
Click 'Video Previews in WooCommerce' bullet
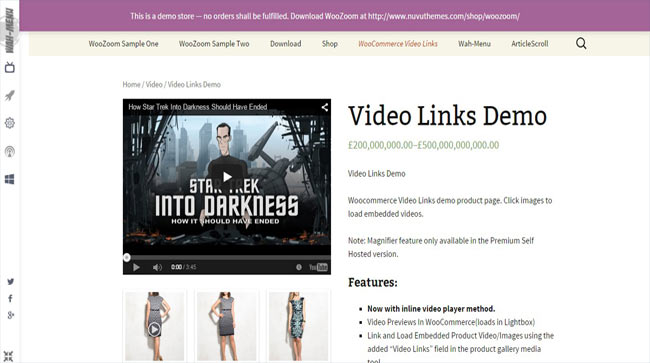tap(451, 322)
